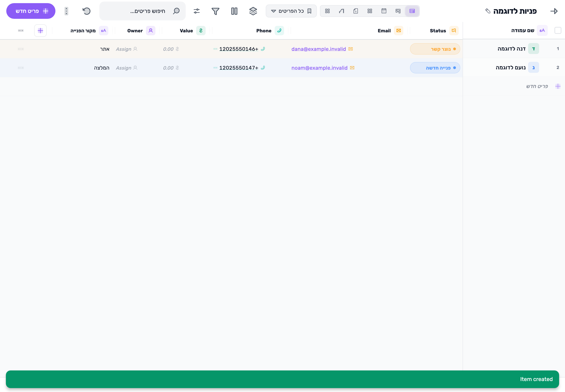Select the grid view icon beside the calendar icon
565x392 pixels.
[x=370, y=11]
